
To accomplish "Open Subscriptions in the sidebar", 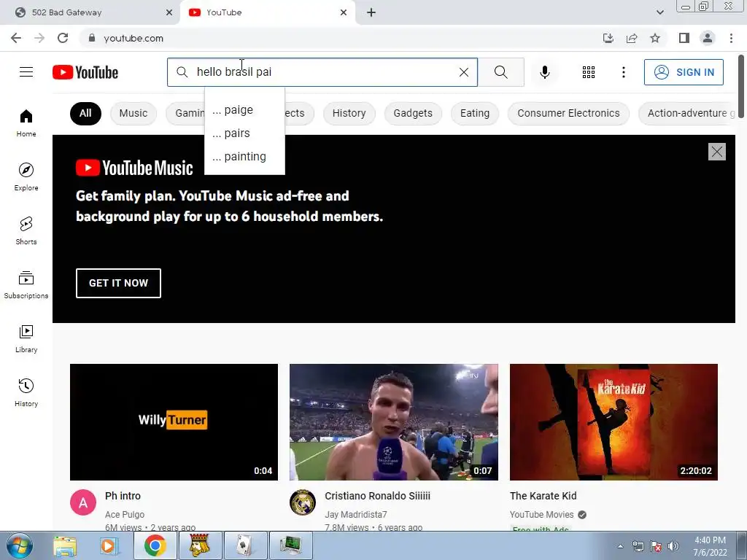I will [x=26, y=285].
